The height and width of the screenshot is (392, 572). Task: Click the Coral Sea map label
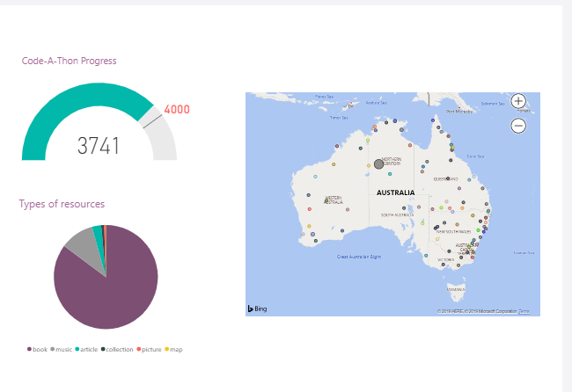point(475,156)
